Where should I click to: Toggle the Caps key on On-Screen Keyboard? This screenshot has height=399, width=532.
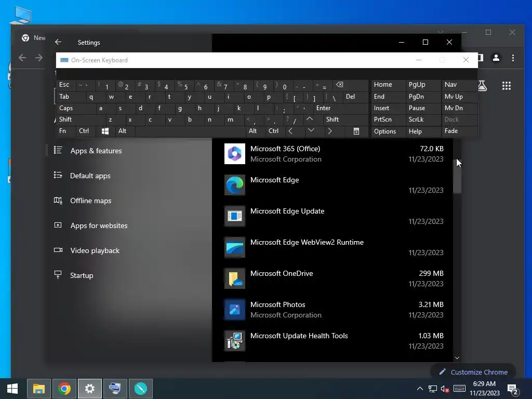pos(76,108)
